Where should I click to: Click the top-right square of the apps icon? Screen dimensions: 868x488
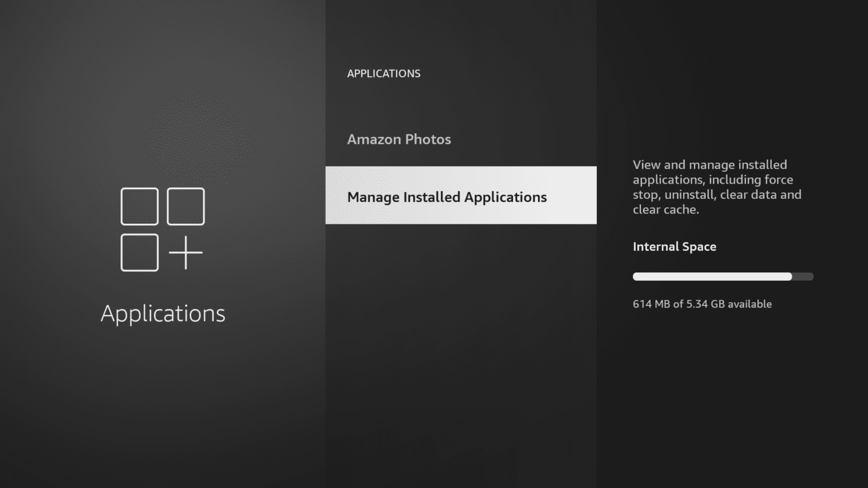(x=186, y=206)
